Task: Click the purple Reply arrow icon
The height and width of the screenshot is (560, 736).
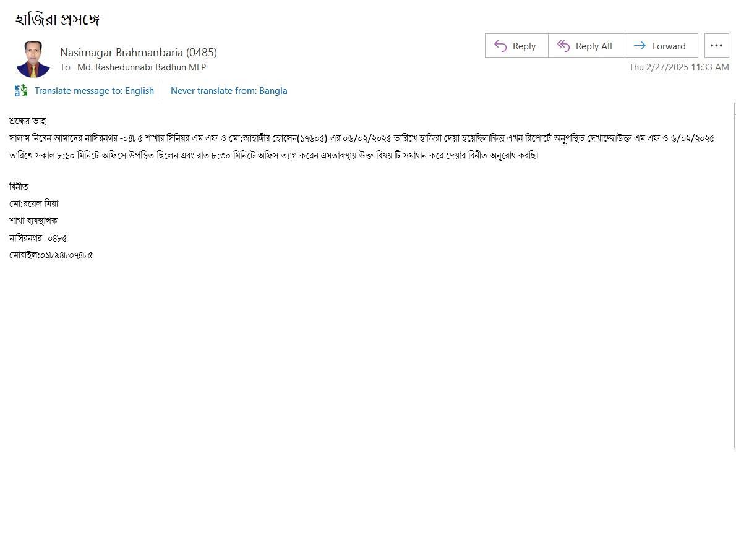Action: pos(500,46)
